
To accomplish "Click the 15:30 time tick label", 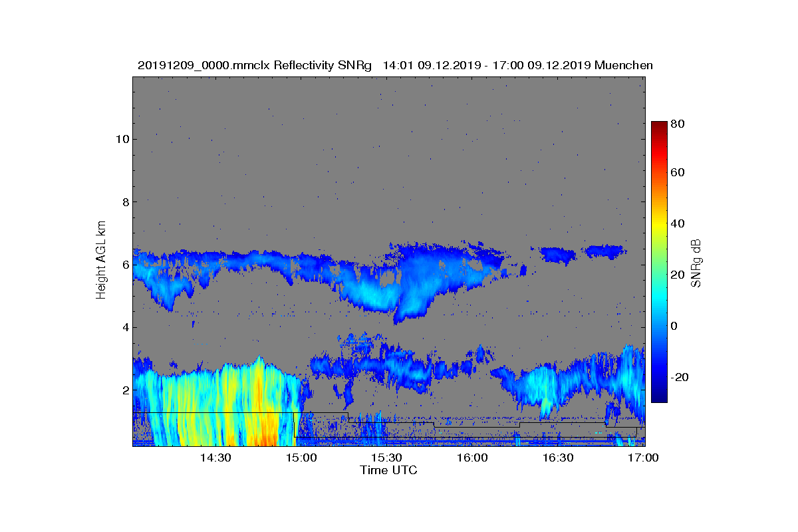I will (x=387, y=458).
